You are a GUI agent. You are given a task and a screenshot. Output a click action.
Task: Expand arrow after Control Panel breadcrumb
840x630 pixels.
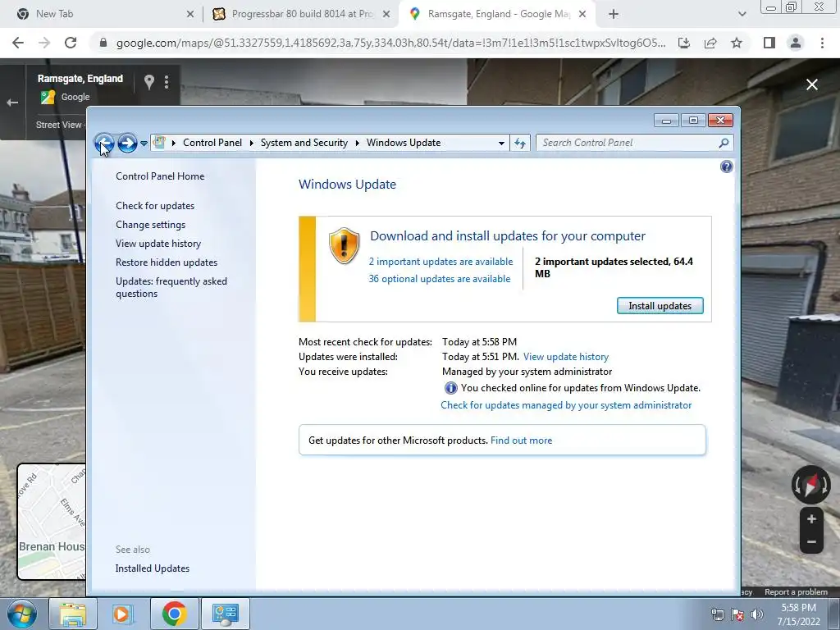tap(251, 143)
